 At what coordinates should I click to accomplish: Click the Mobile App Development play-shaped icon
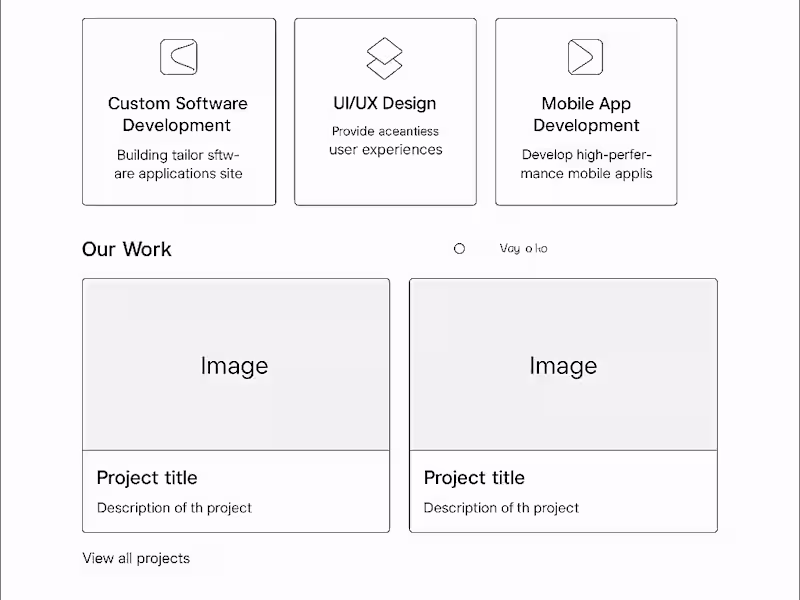tap(585, 57)
